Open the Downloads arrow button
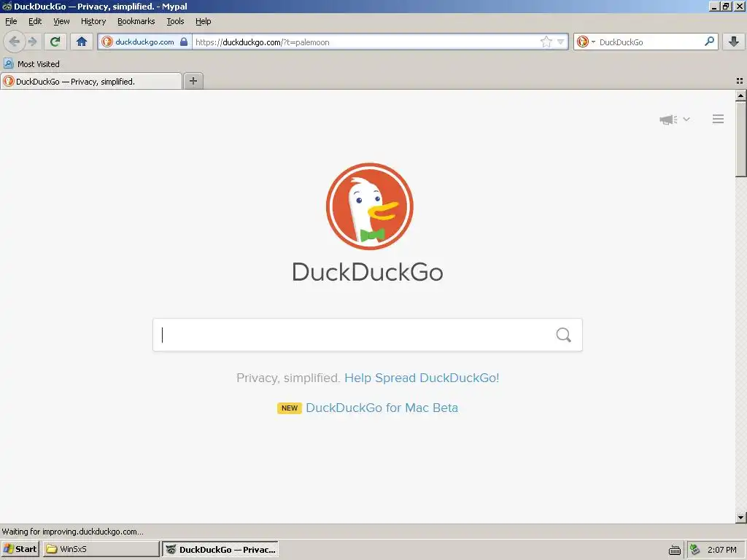The height and width of the screenshot is (560, 747). pos(734,42)
